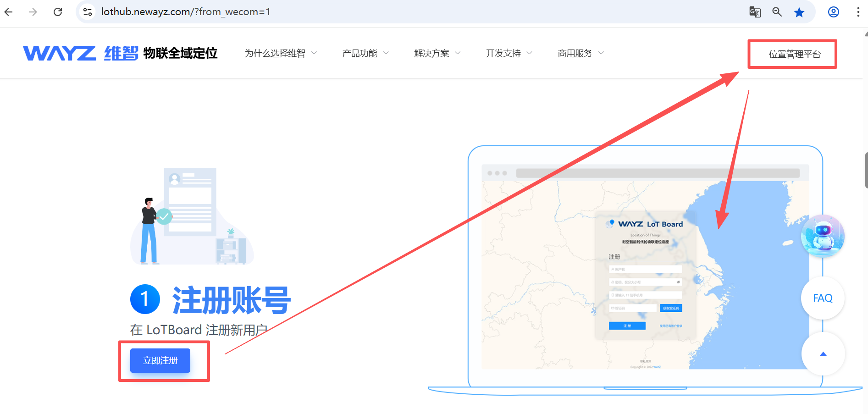Click the 在 LoTBoard 注册新用户 text

point(199,330)
